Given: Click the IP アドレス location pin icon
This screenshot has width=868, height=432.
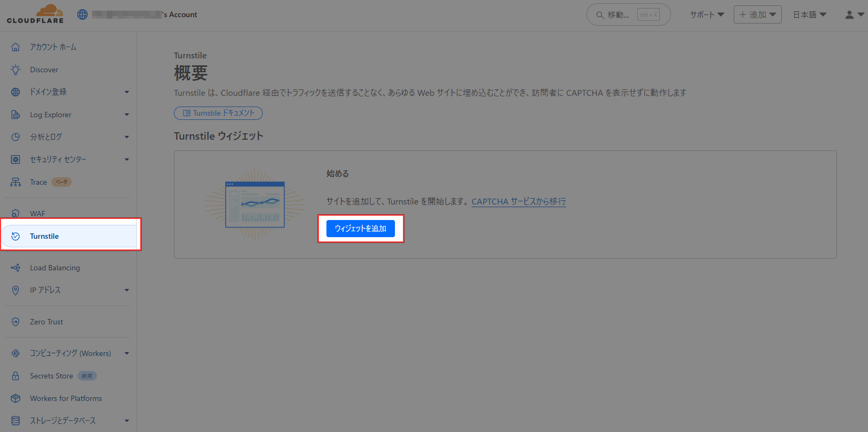Looking at the screenshot, I should tap(16, 290).
